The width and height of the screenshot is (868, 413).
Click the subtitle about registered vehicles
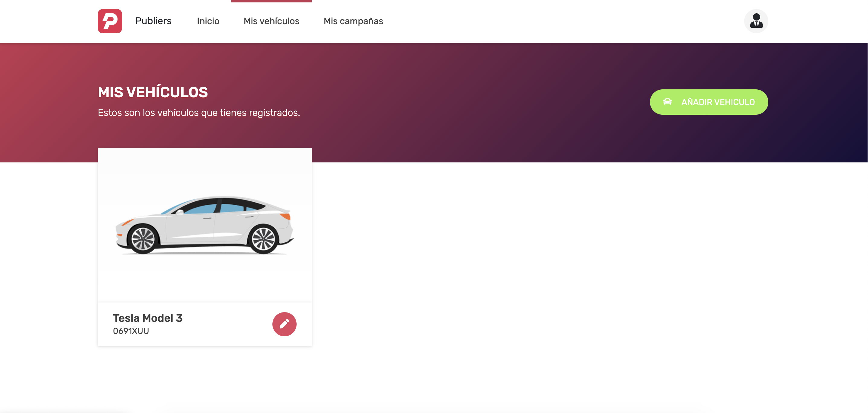coord(199,113)
